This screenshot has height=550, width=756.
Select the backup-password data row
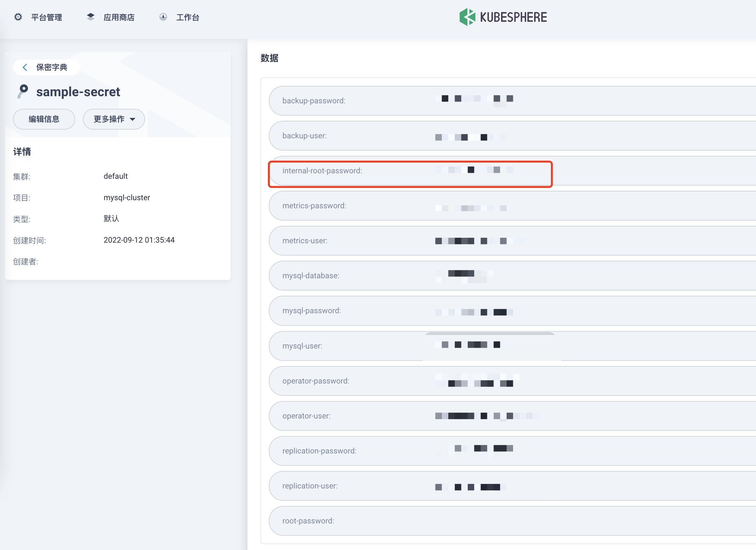point(512,101)
